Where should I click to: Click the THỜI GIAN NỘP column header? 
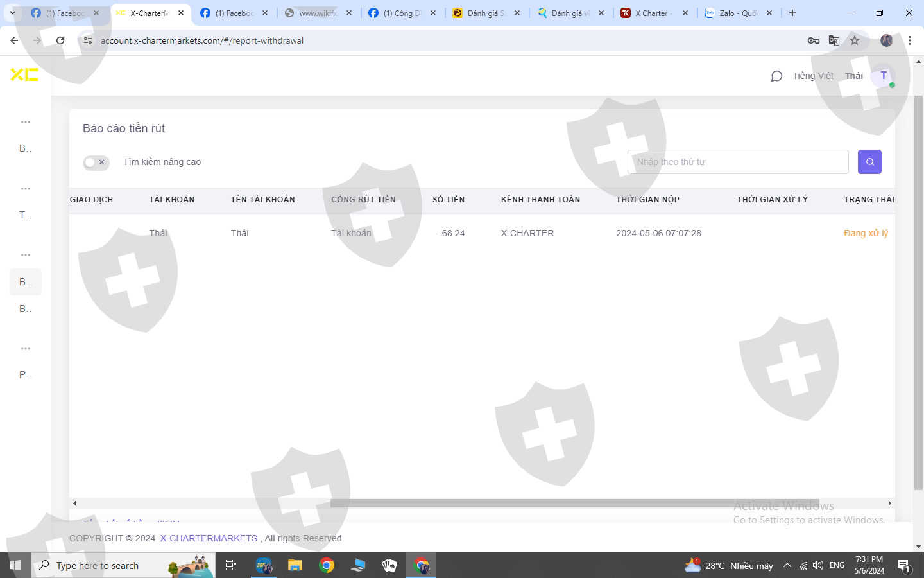pos(647,200)
